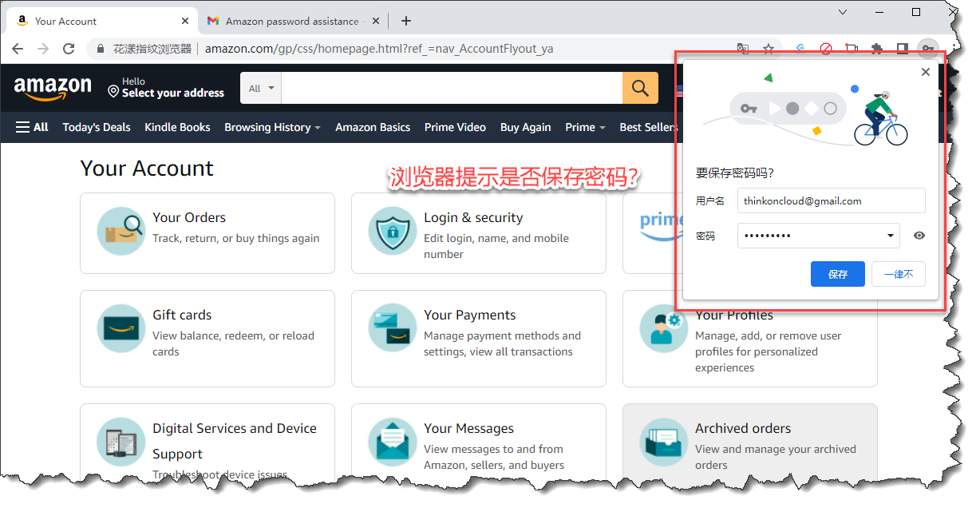Click the Your Orders package icon
Screen dimensions: 980x508
click(x=121, y=230)
